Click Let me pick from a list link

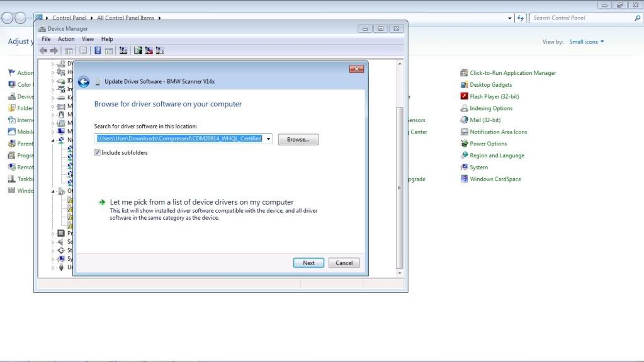pyautogui.click(x=201, y=202)
